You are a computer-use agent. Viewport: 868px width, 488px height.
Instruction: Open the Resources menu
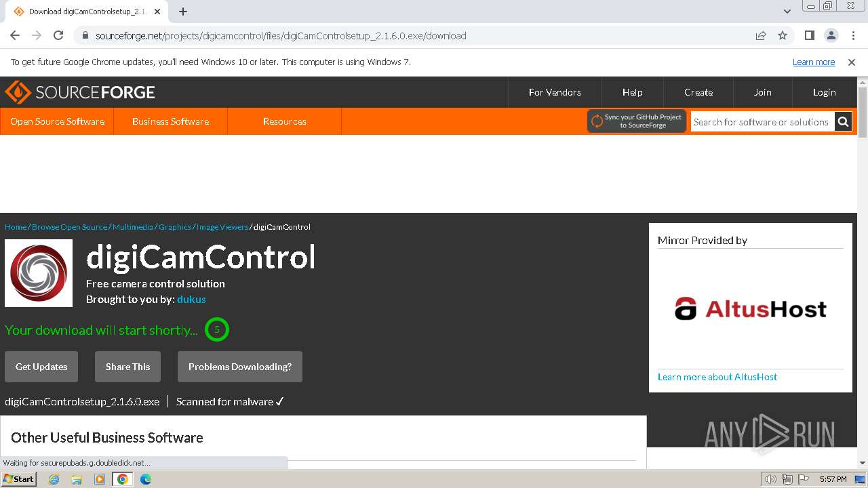coord(285,121)
